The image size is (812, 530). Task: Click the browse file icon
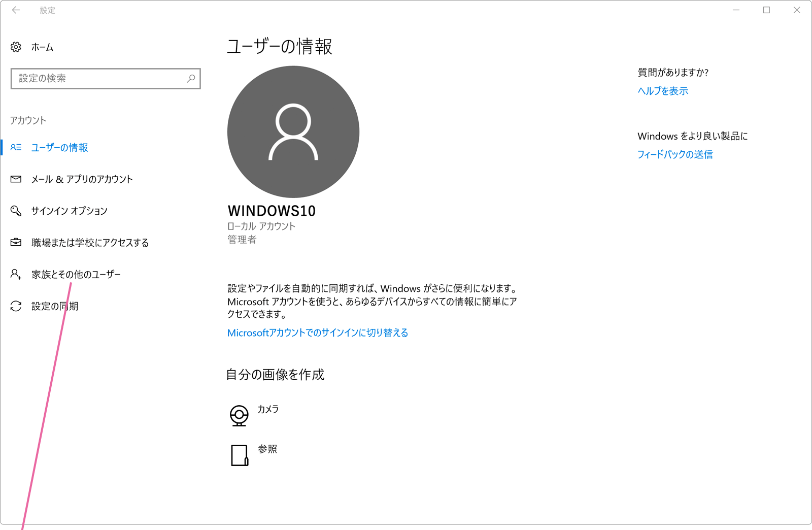(240, 455)
